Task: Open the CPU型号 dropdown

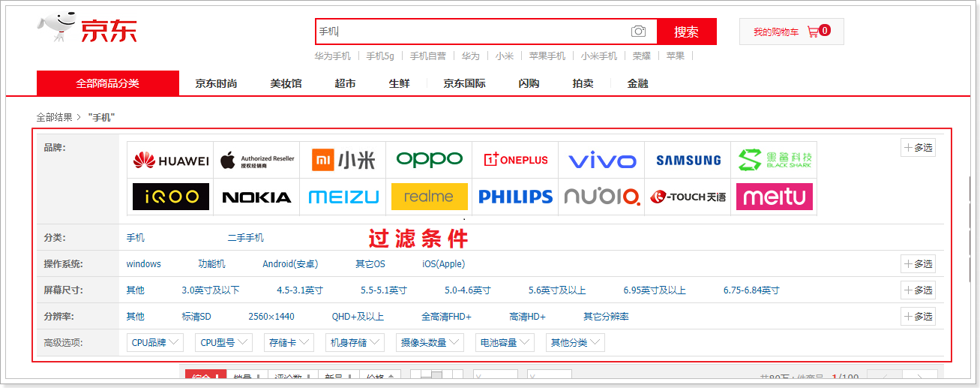Action: pos(223,343)
